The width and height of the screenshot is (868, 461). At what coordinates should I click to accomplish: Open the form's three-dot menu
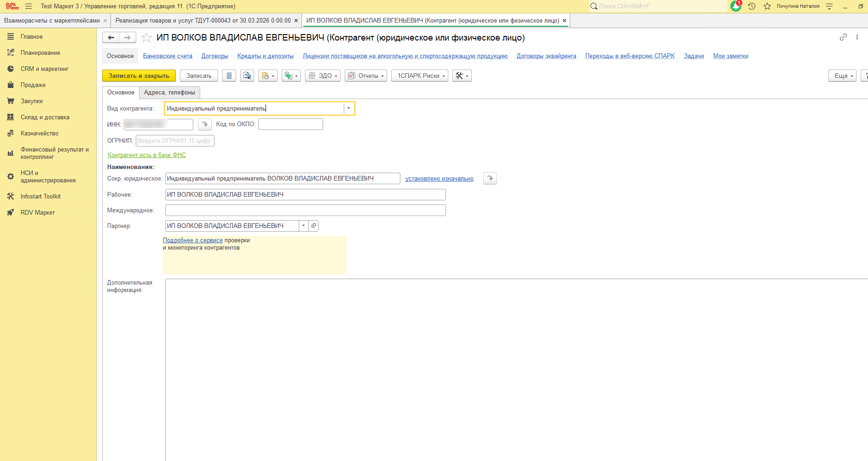tap(857, 37)
